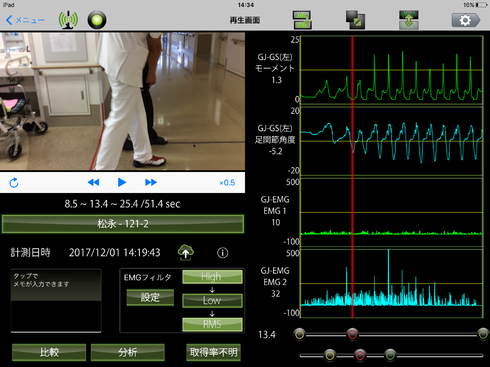Go back to メニュー
This screenshot has width=490, height=367.
pyautogui.click(x=25, y=20)
